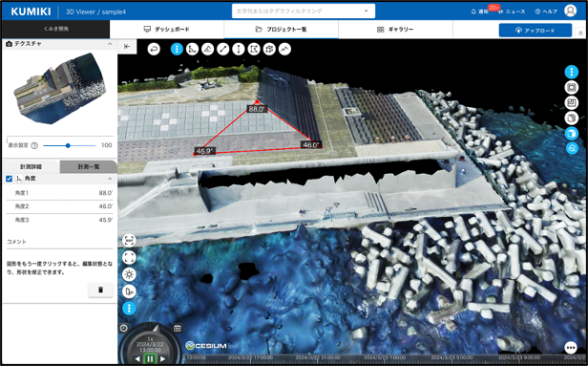Select the polygon area measurement tool
The image size is (588, 366).
(254, 49)
